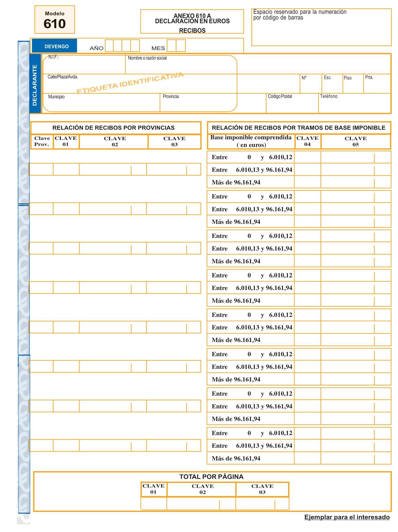Click the Ejemplar para el interesado text

tap(347, 517)
